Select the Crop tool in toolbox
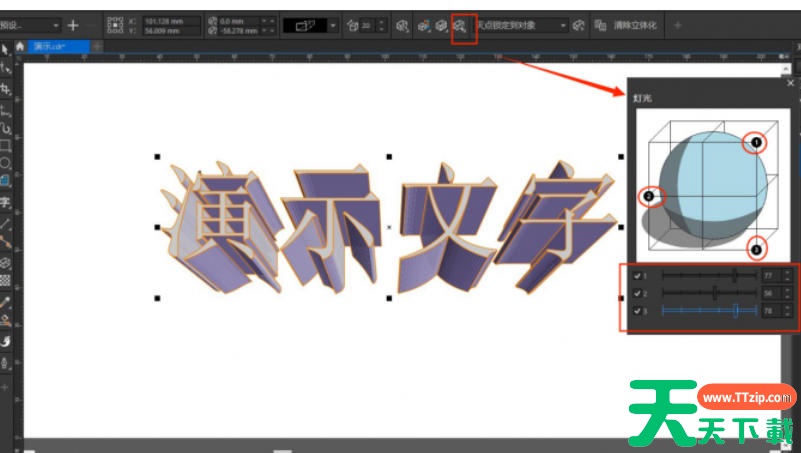Viewport: 801px width, 453px height. coord(6,89)
